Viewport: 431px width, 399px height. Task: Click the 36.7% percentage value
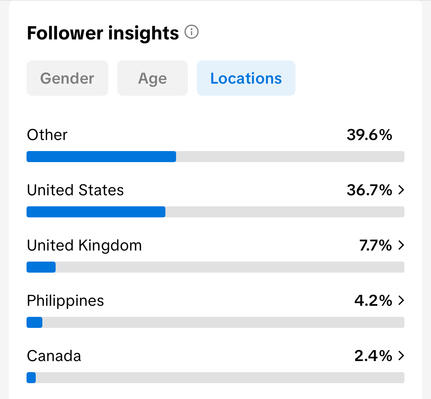coord(369,190)
